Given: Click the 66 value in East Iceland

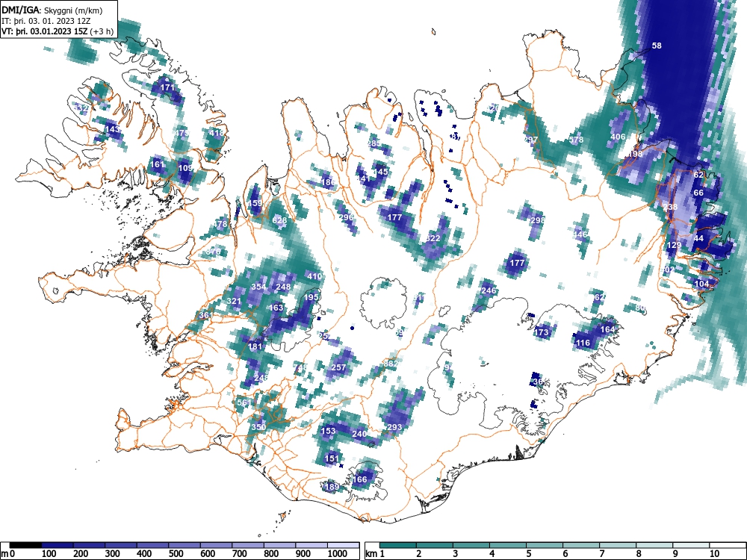Looking at the screenshot, I should 698,193.
